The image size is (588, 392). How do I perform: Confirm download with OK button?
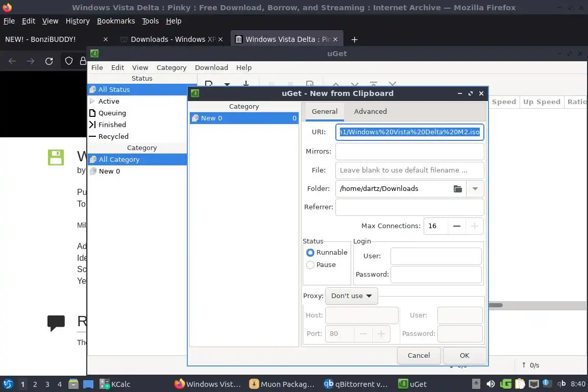click(x=464, y=356)
